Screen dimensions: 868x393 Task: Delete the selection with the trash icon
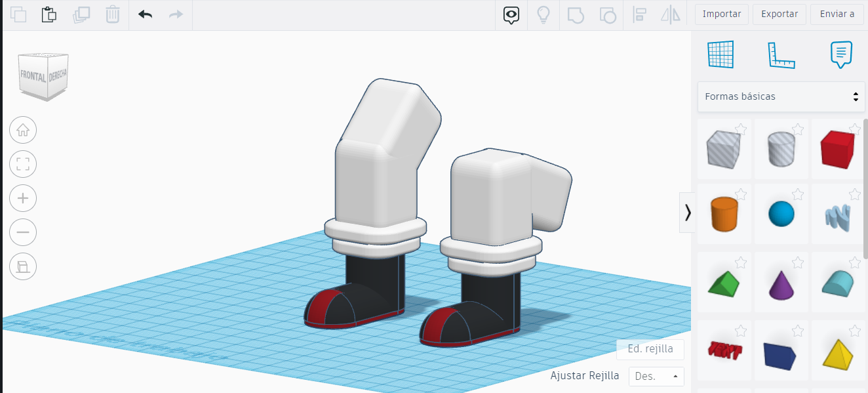(x=112, y=14)
